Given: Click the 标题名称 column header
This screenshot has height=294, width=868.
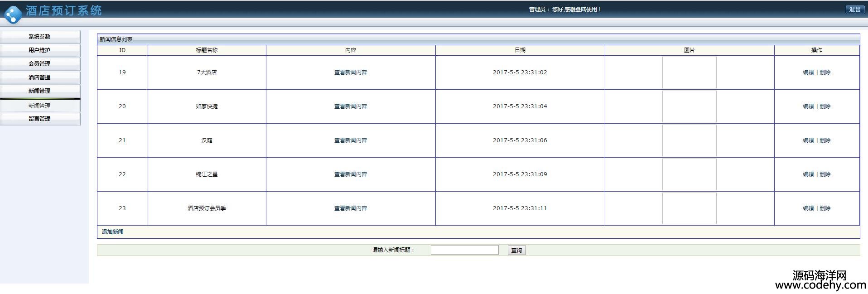Looking at the screenshot, I should [207, 50].
